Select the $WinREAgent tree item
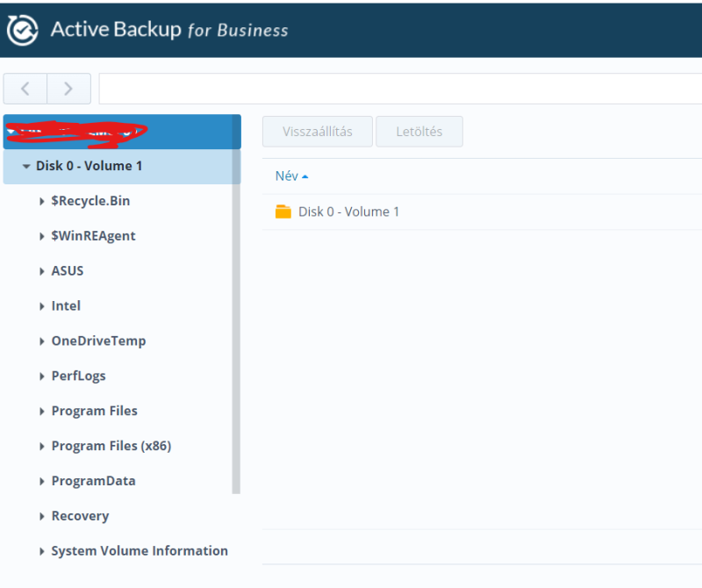 pos(93,236)
